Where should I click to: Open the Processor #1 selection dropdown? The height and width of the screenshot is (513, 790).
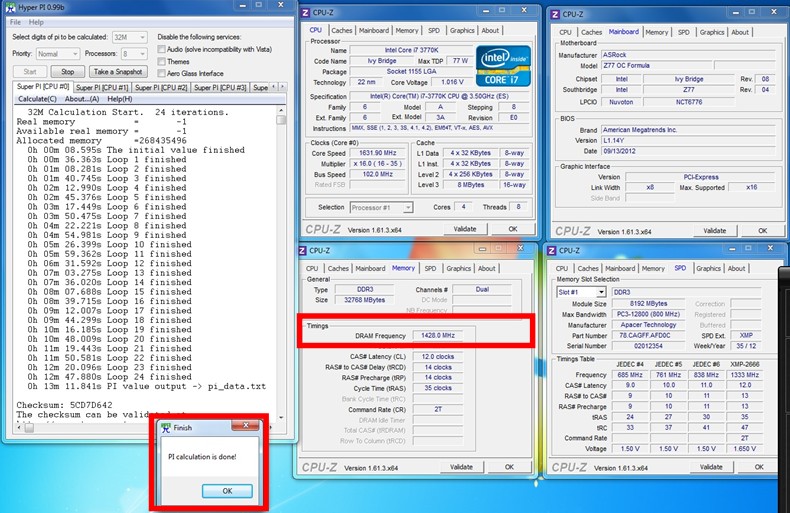381,208
